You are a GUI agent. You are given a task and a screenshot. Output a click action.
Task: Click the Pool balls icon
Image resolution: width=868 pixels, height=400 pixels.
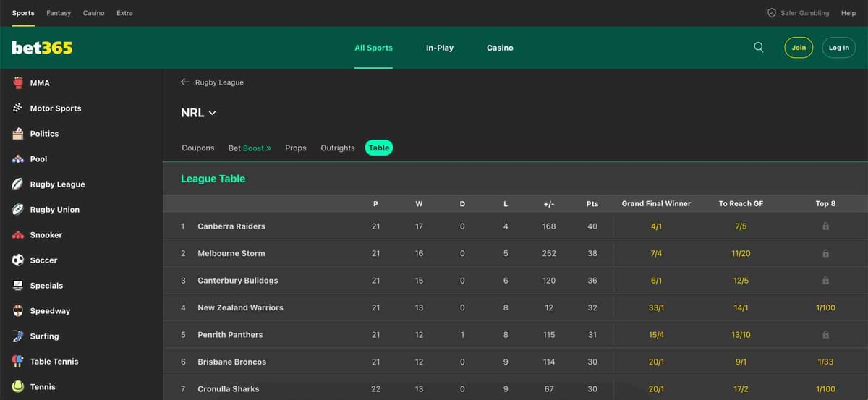(18, 159)
